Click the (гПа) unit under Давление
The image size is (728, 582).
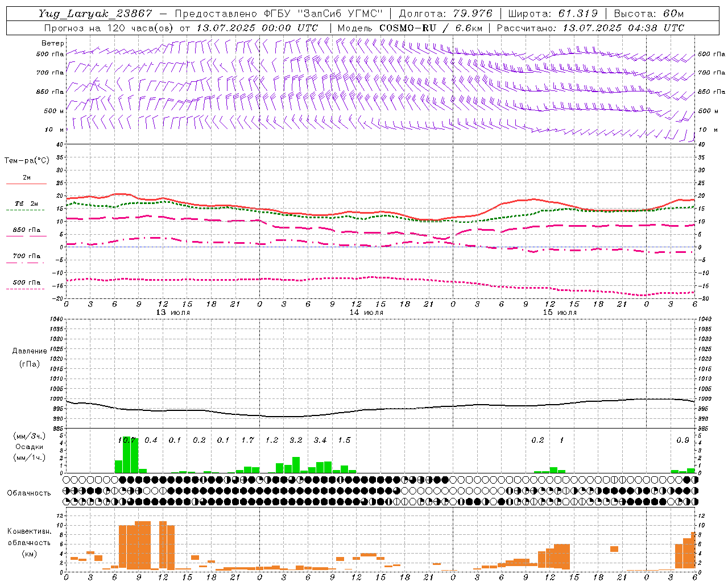(29, 364)
